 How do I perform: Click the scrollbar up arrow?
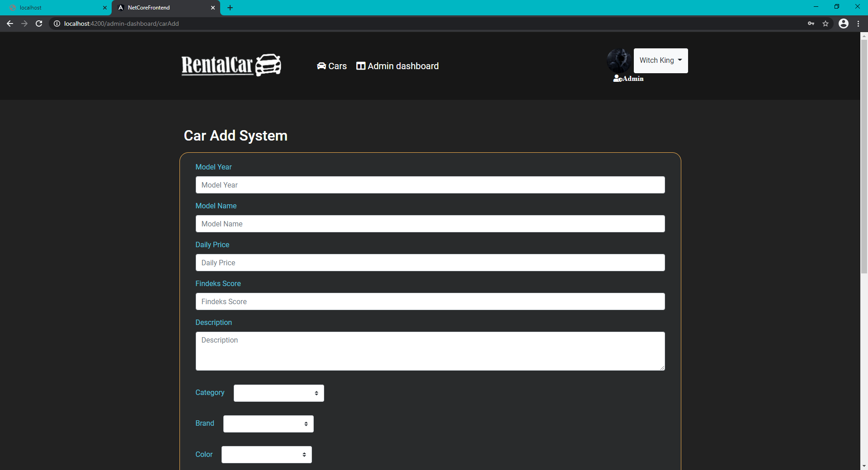(x=864, y=35)
